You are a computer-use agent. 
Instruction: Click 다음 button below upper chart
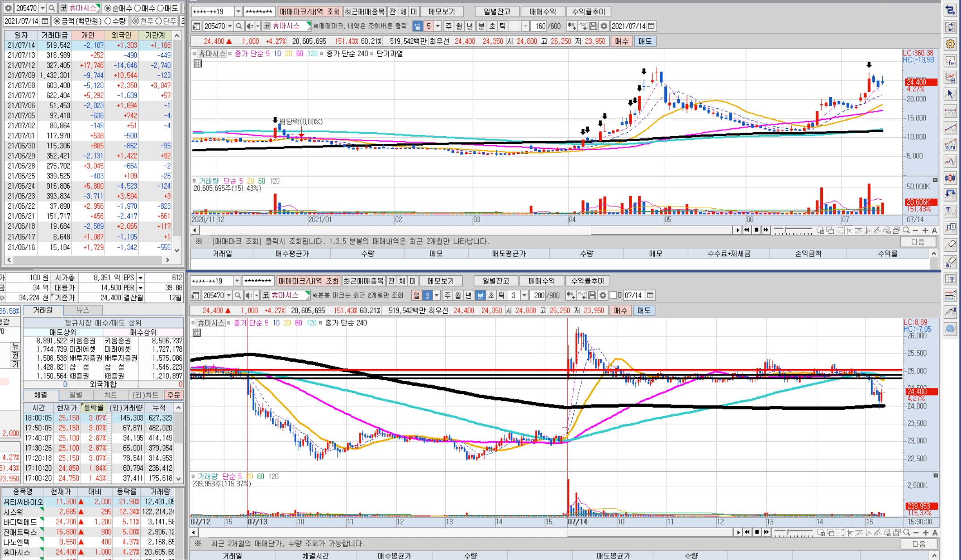pos(918,242)
